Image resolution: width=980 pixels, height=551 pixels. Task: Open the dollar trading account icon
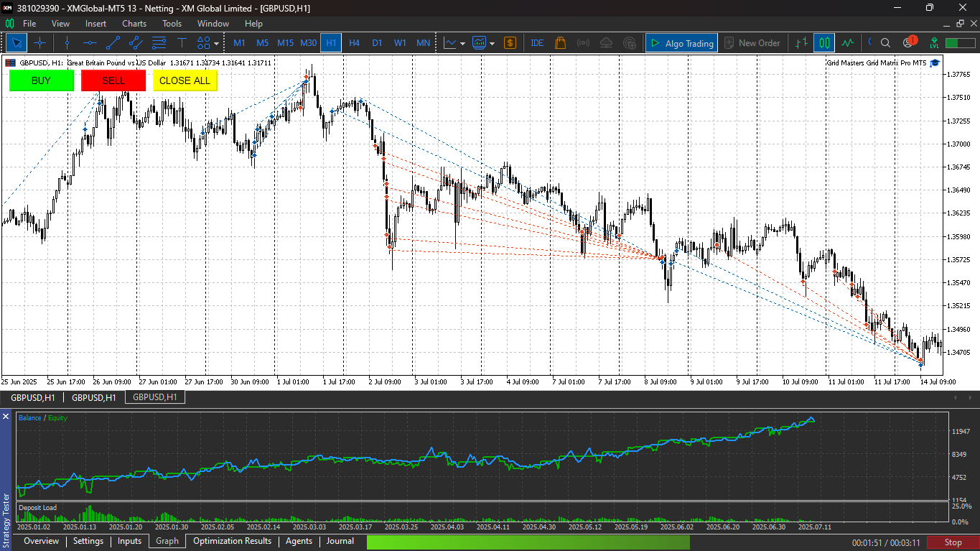coord(510,43)
